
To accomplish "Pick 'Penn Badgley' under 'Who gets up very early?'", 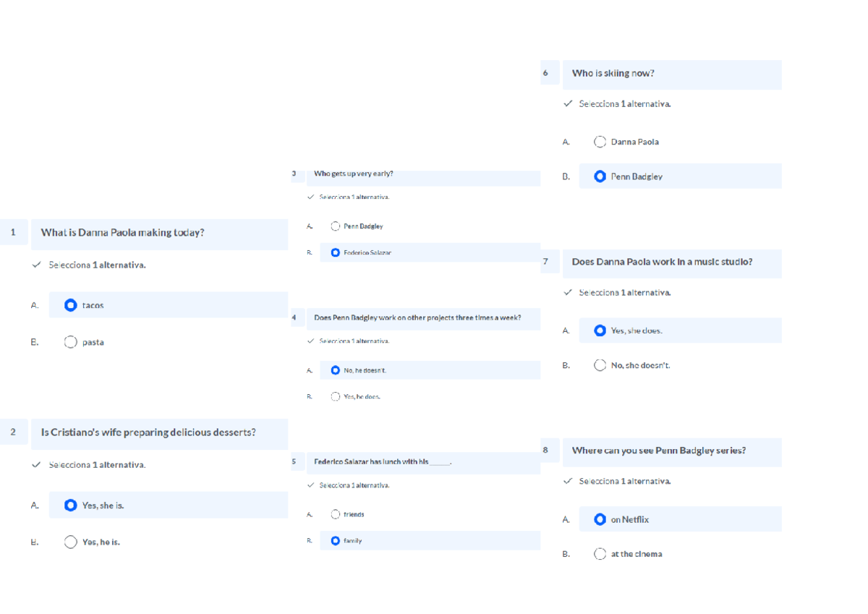I will point(335,226).
